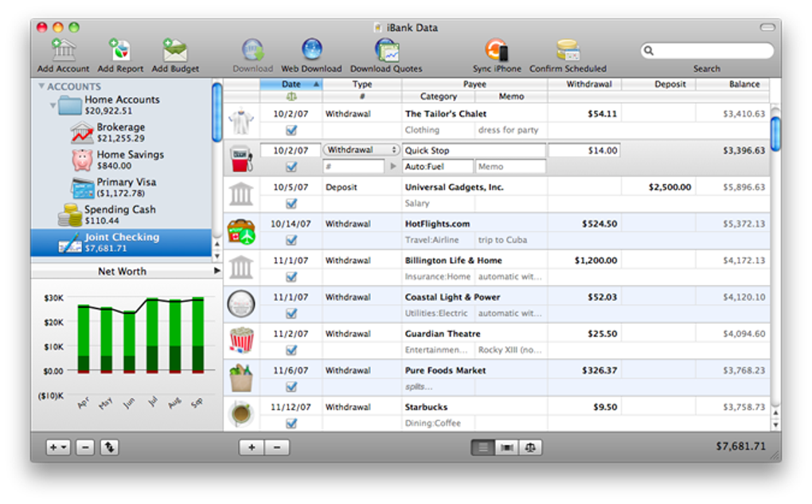Toggle cleared checkbox for Quick Stop

point(291,166)
